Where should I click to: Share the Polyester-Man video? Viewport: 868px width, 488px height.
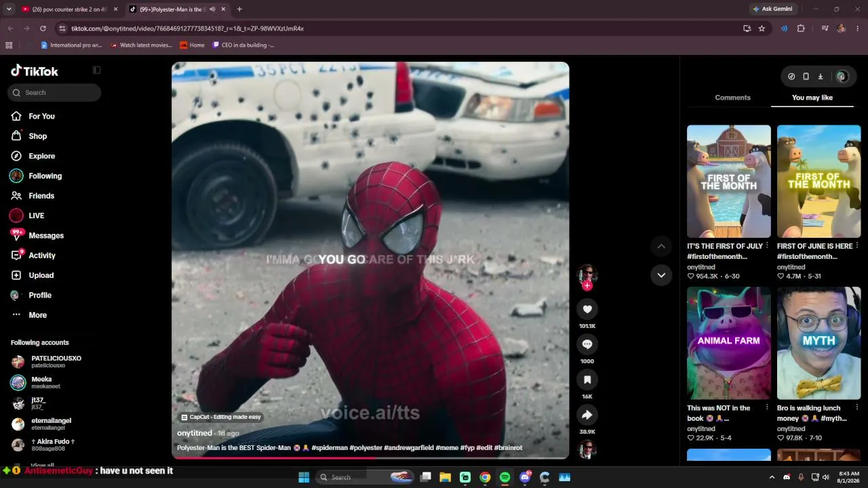(587, 415)
